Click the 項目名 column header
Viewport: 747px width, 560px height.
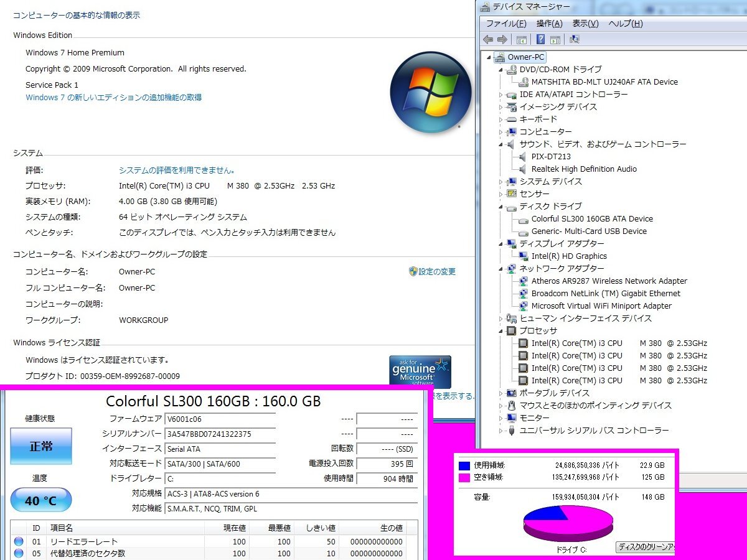[126, 528]
